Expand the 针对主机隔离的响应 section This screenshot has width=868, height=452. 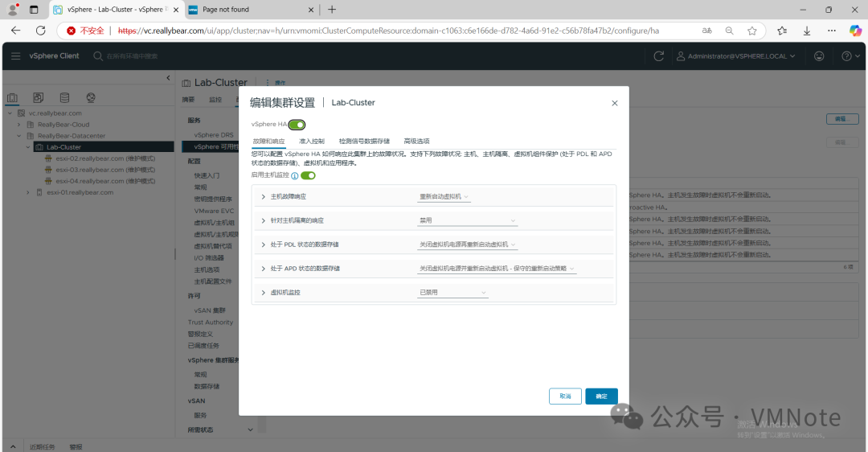[x=264, y=220]
